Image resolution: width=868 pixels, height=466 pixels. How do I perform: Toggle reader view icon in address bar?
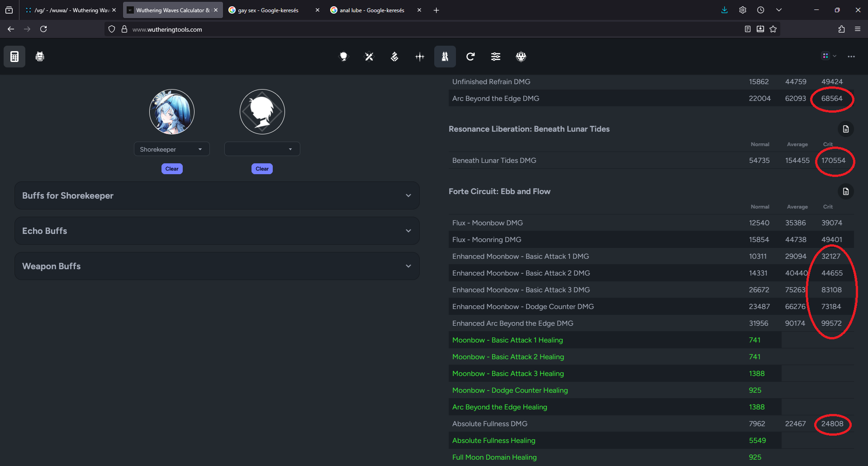[748, 29]
